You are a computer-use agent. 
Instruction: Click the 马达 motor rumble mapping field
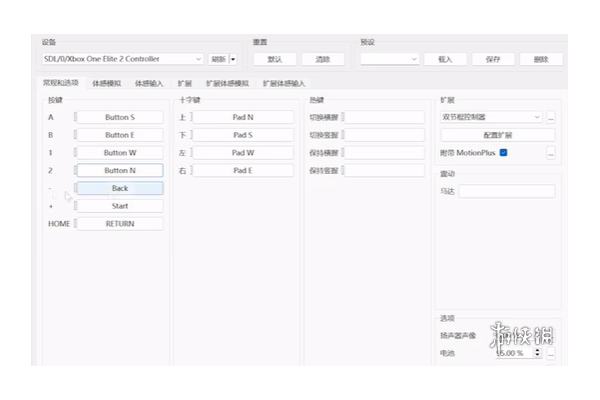coord(507,191)
